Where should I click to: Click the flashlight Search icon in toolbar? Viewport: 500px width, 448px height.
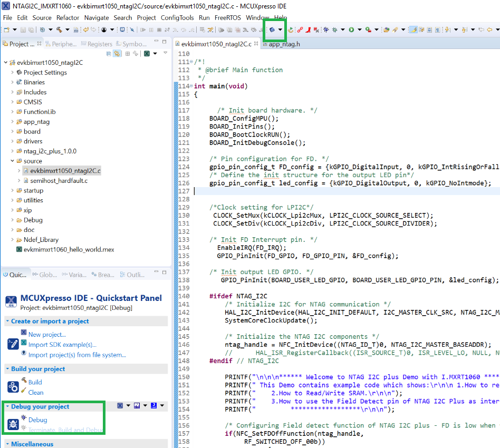(396, 30)
